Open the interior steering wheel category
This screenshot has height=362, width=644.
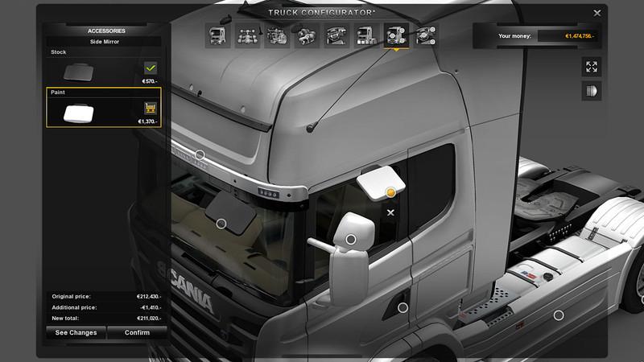[x=336, y=36]
